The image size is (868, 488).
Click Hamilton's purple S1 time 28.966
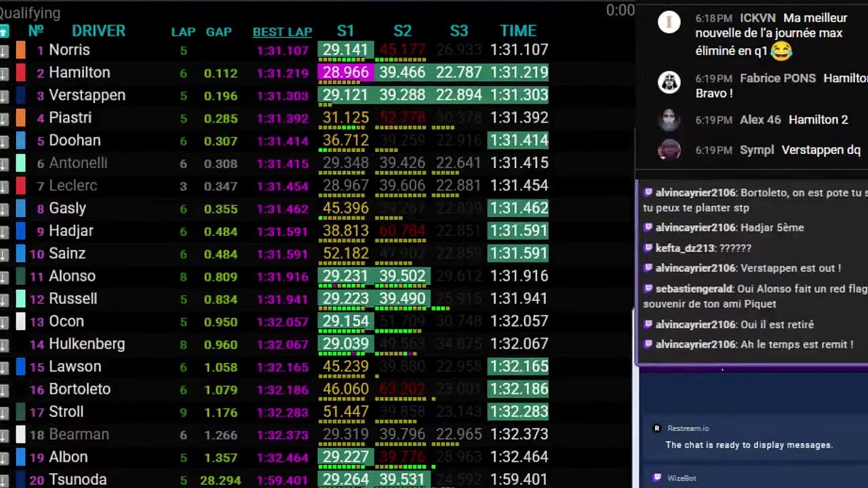pyautogui.click(x=345, y=73)
